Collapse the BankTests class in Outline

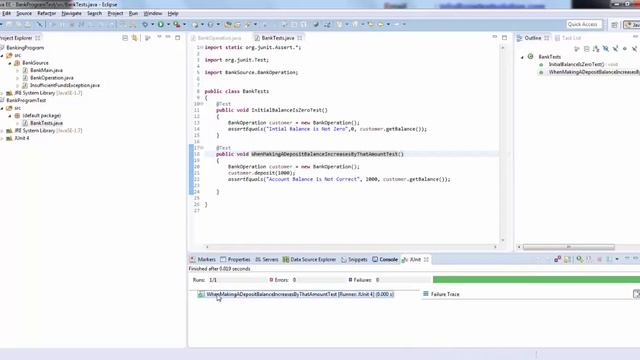[x=522, y=57]
